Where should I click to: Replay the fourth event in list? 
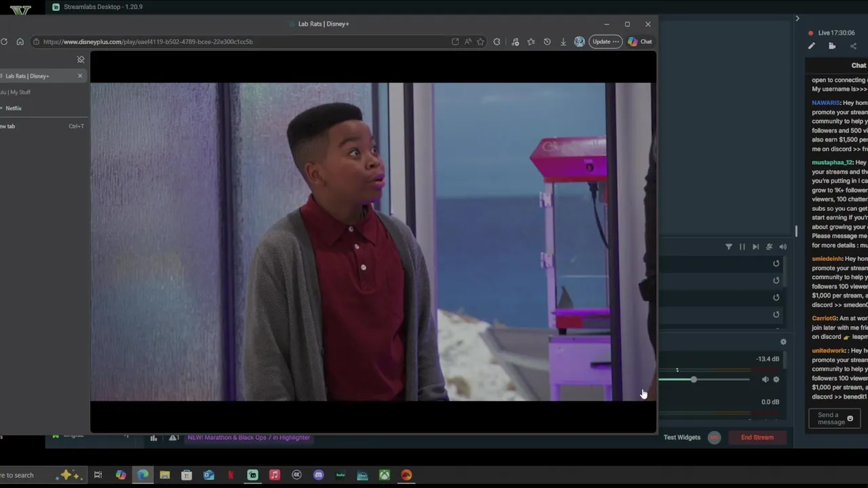[776, 314]
